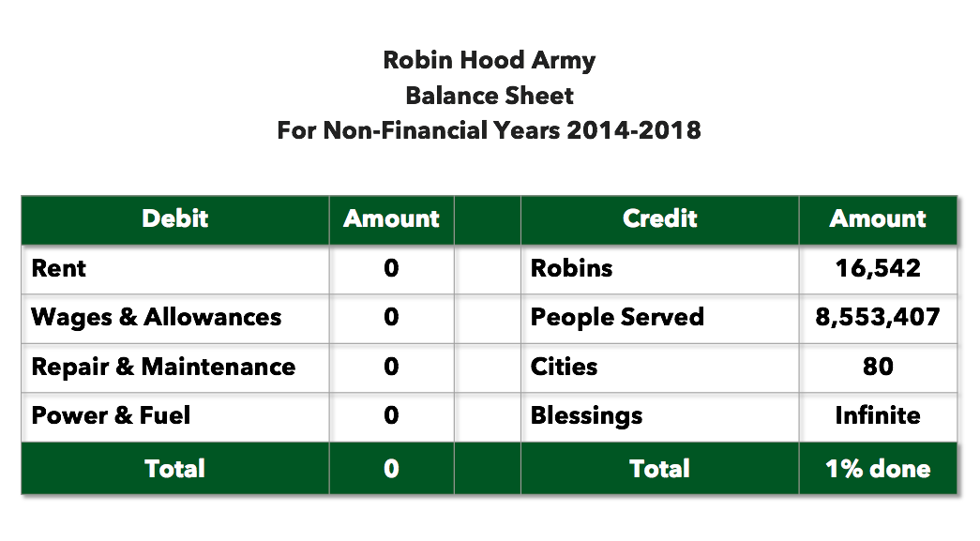Viewport: 980px width, 541px height.
Task: Select the "Robins" credit label cell
Action: (x=571, y=269)
